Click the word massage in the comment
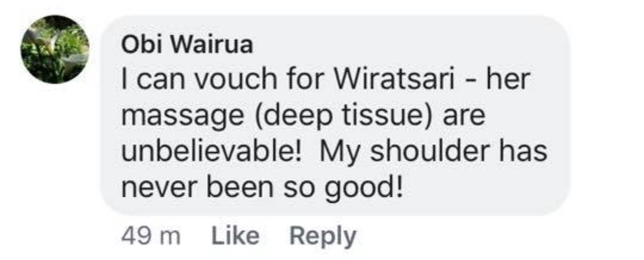The width and height of the screenshot is (644, 260). pos(183,118)
